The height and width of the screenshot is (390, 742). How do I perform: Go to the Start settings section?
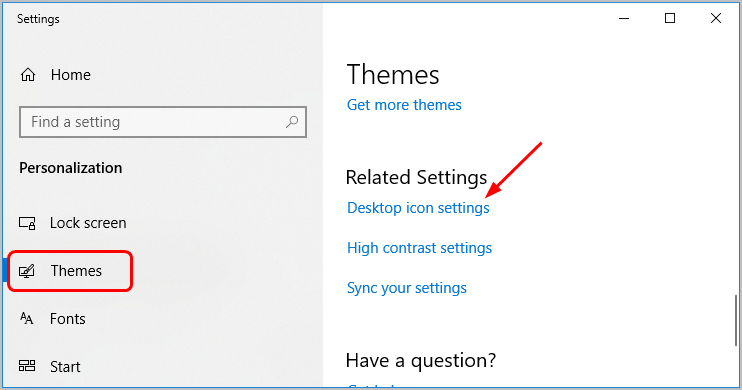[65, 366]
